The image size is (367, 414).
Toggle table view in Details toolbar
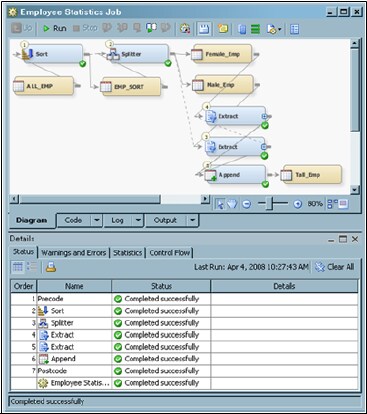click(18, 267)
